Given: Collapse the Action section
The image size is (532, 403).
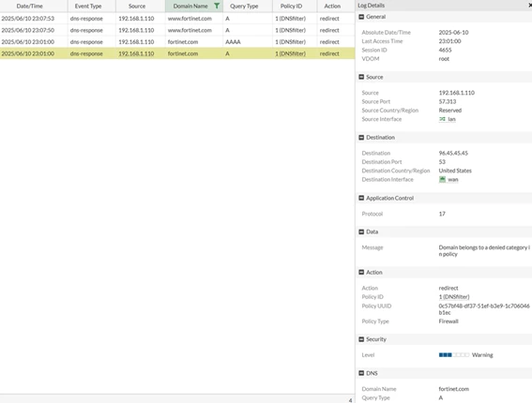Looking at the screenshot, I should (x=361, y=272).
